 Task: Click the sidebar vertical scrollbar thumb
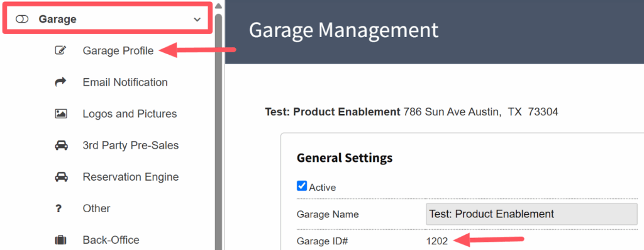coord(218,132)
